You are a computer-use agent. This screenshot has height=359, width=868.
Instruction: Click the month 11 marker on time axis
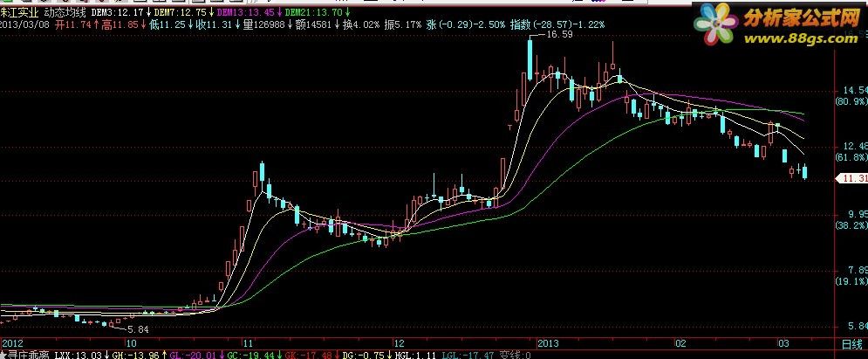pyautogui.click(x=248, y=344)
